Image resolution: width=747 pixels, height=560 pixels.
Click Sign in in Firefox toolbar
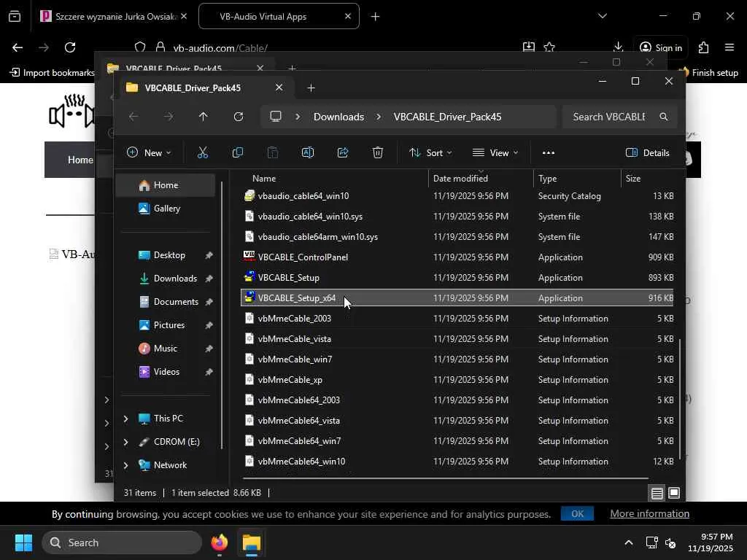coord(662,47)
